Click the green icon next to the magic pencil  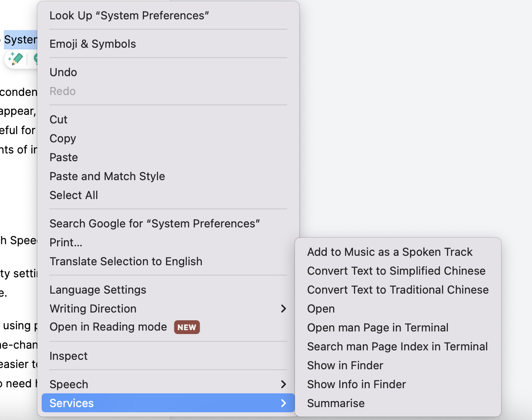(x=35, y=58)
